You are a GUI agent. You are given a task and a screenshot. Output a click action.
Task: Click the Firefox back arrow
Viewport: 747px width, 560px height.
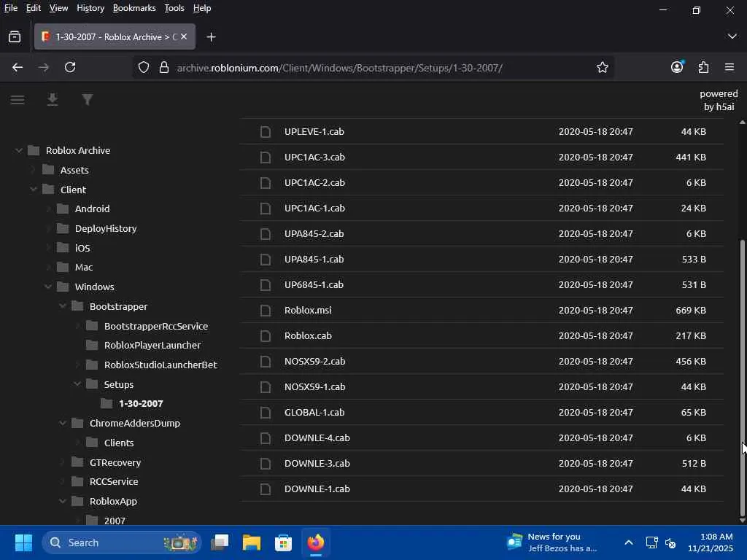(18, 67)
